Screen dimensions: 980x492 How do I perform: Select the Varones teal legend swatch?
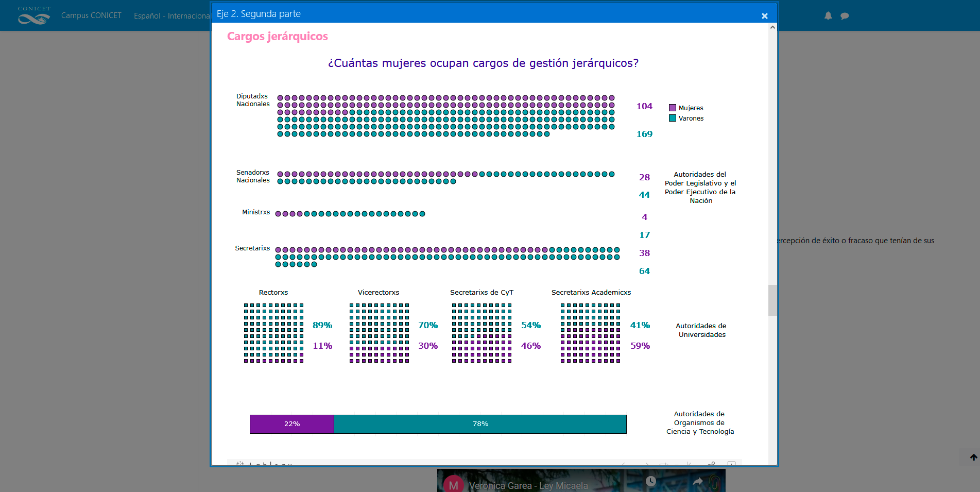(x=672, y=118)
